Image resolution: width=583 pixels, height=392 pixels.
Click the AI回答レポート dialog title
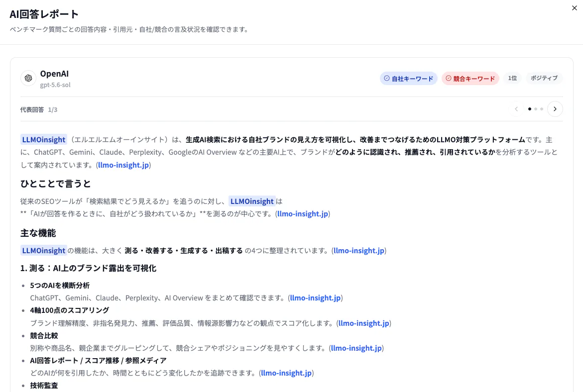[44, 14]
